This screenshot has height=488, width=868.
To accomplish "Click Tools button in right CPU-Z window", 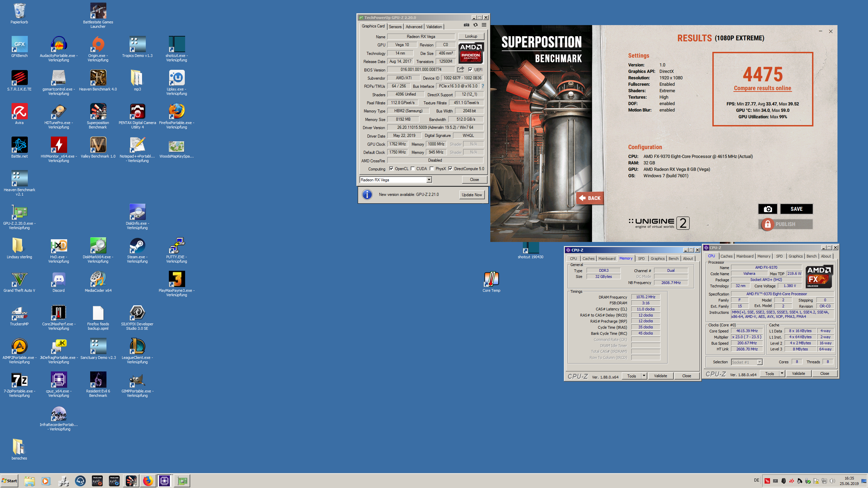I will (769, 373).
